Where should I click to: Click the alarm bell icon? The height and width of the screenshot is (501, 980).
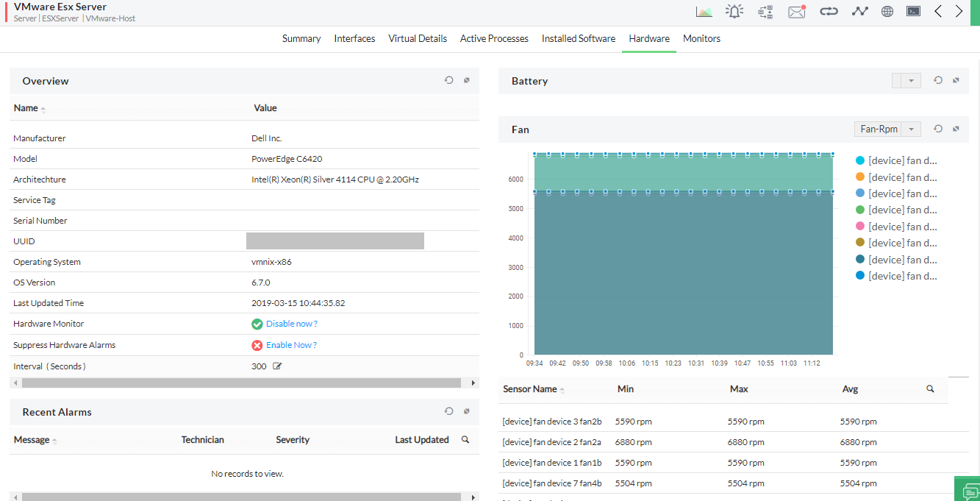734,12
